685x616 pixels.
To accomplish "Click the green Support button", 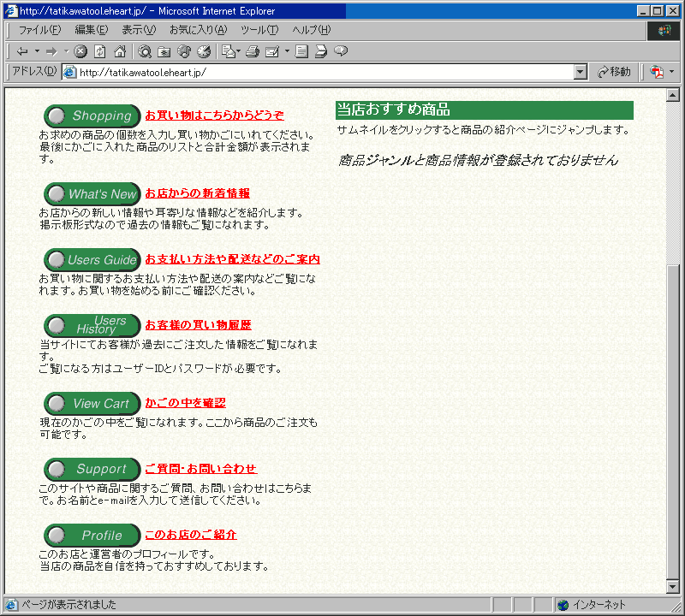I will 92,469.
